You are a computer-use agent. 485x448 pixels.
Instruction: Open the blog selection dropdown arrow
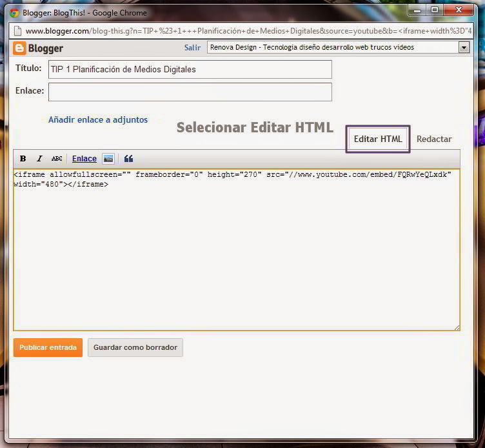[464, 48]
